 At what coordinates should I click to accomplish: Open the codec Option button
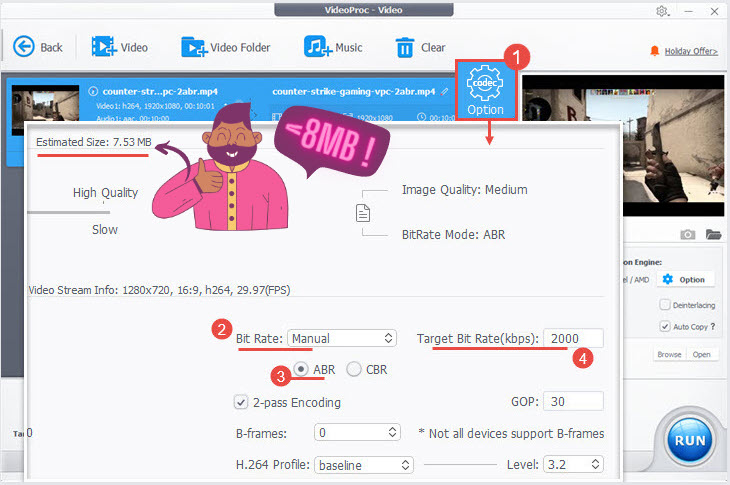tap(486, 90)
